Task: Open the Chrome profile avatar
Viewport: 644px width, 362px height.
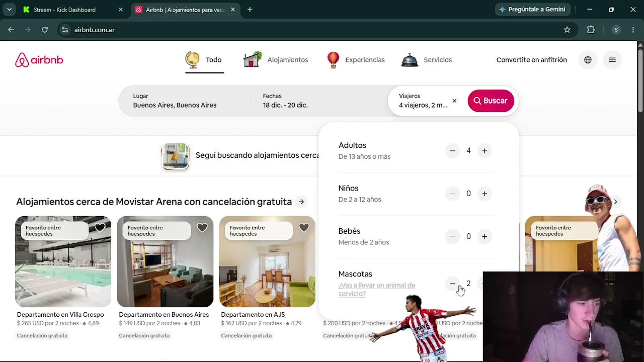Action: click(x=616, y=30)
